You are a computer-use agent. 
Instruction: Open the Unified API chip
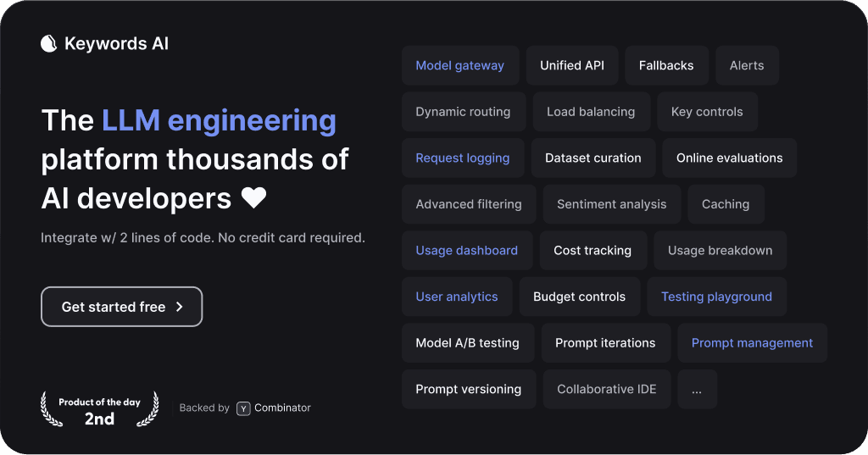click(x=572, y=66)
